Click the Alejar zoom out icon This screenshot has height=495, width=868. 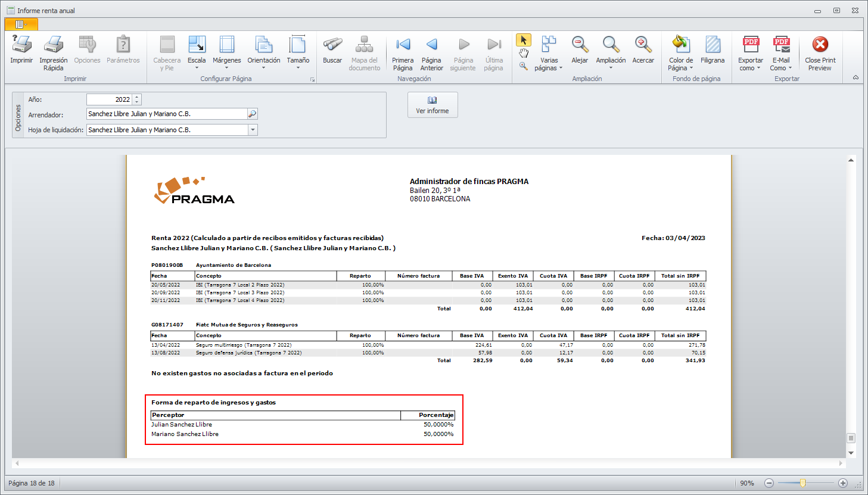point(580,45)
